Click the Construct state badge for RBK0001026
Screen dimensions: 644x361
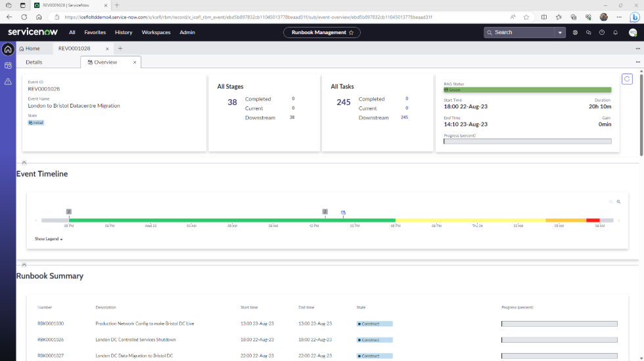coord(375,340)
